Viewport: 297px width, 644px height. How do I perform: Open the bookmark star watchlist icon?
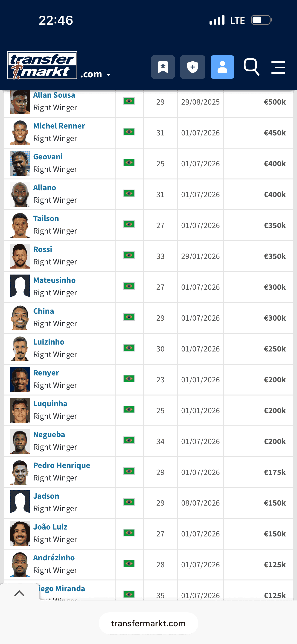(x=163, y=67)
